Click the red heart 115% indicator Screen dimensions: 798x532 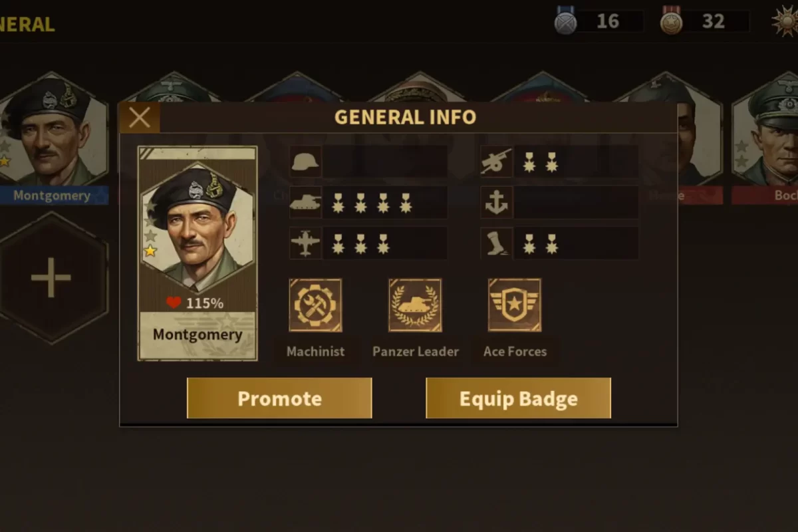(x=195, y=303)
